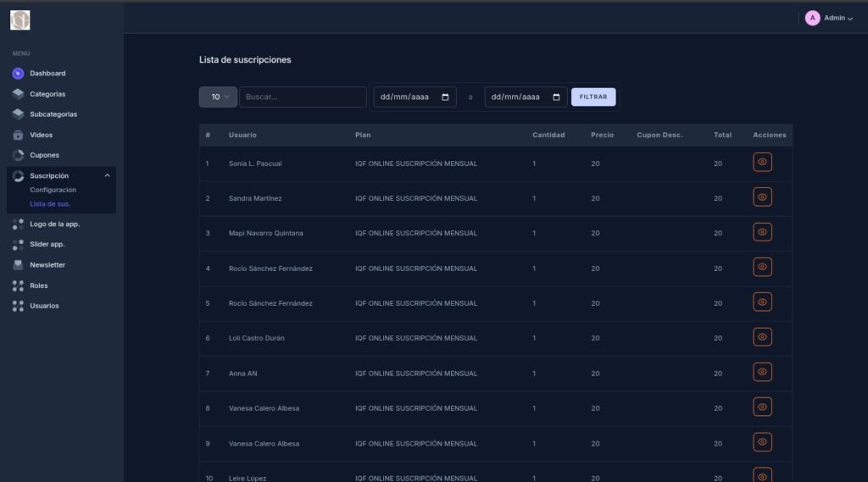Click the Cupones icon in sidebar
Image resolution: width=868 pixels, height=482 pixels.
18,155
